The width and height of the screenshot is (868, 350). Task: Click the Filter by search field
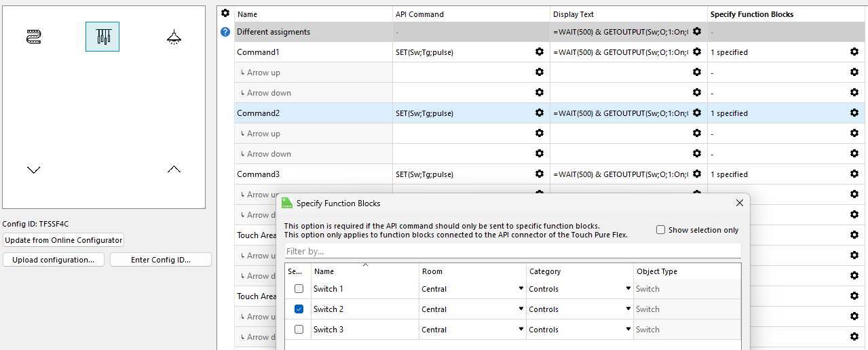click(512, 252)
